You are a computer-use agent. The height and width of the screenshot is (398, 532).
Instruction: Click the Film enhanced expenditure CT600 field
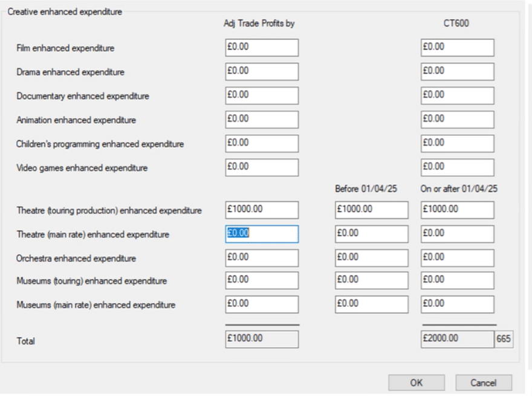[458, 48]
